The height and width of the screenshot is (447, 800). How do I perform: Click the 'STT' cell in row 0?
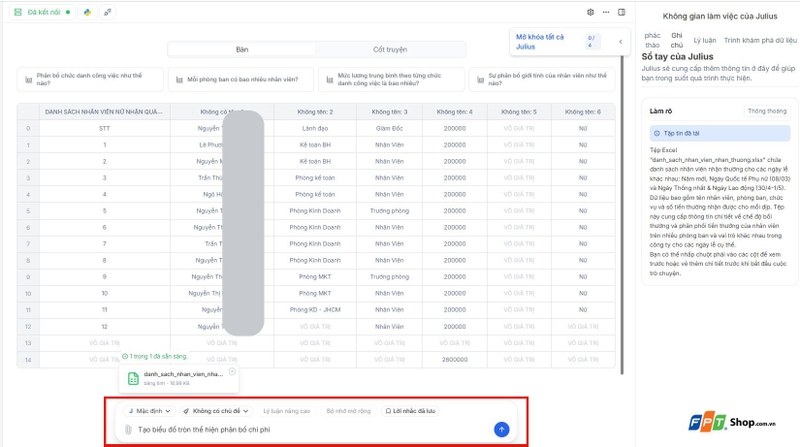pos(104,129)
